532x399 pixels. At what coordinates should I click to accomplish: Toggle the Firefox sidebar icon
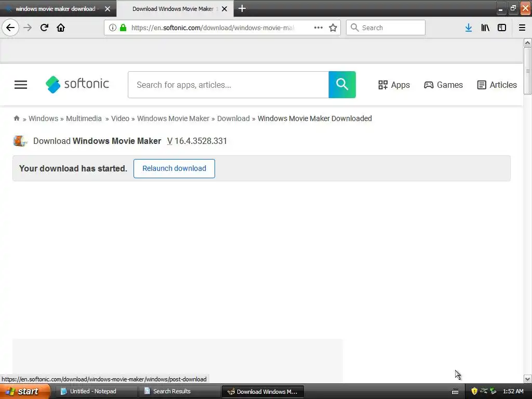point(502,28)
